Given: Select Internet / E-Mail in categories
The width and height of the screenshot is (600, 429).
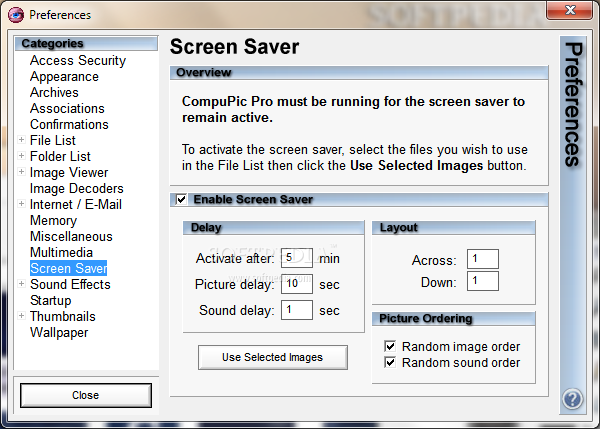Looking at the screenshot, I should [76, 204].
